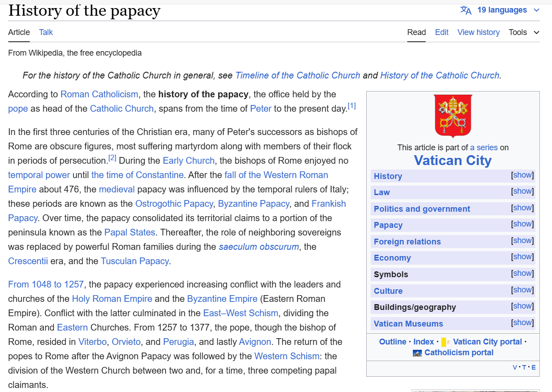Click 'a series' link in infobox

[484, 147]
